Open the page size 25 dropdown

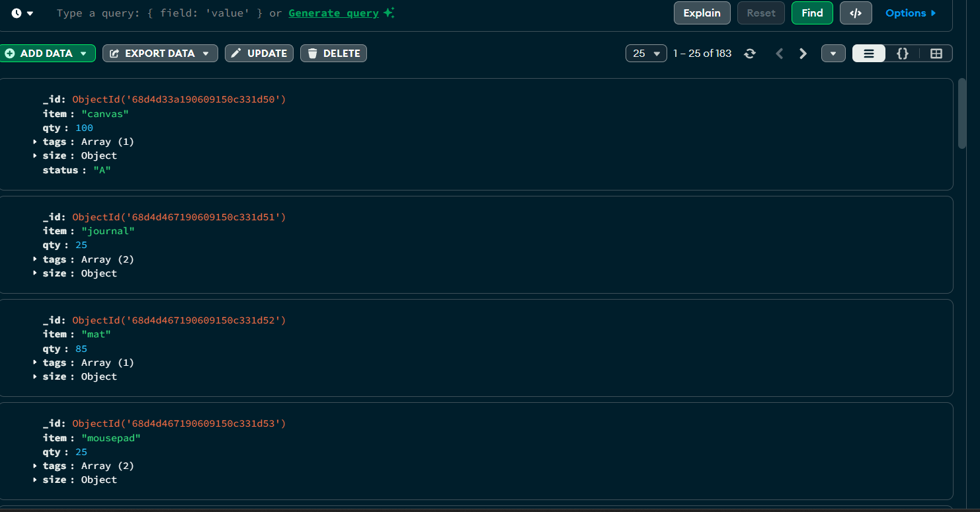click(x=646, y=54)
